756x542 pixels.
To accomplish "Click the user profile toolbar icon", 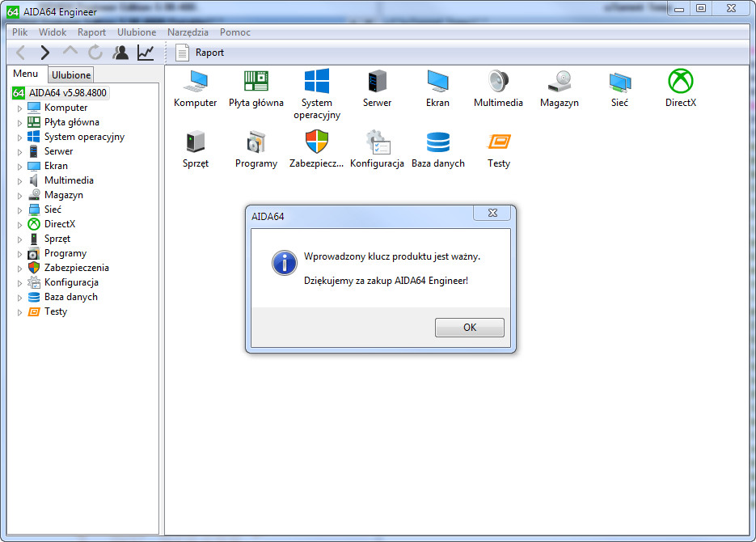I will 120,52.
